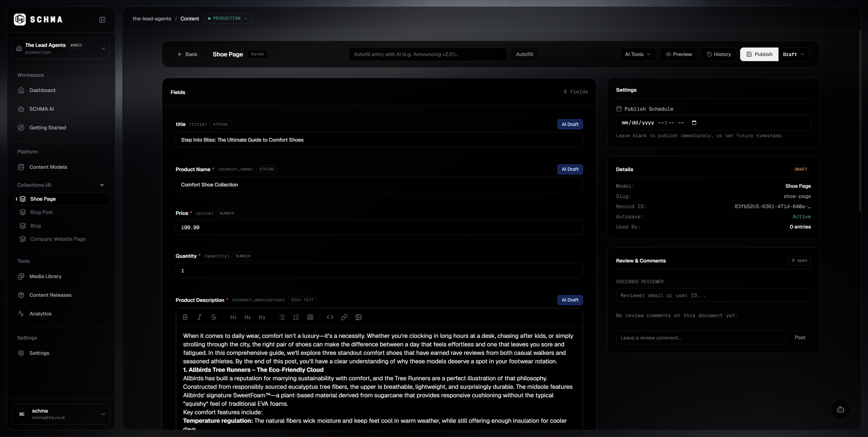Toggle bold in rich text toolbar

pos(185,317)
